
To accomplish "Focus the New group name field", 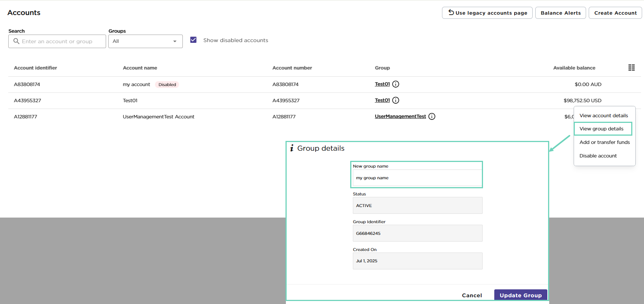I will pos(417,178).
